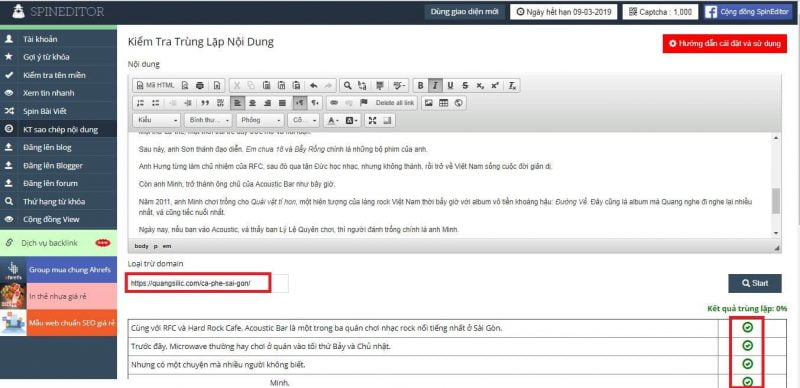The image size is (800, 388).
Task: Open Hướng dẫn cài đặt và sử dụng
Action: 724,43
